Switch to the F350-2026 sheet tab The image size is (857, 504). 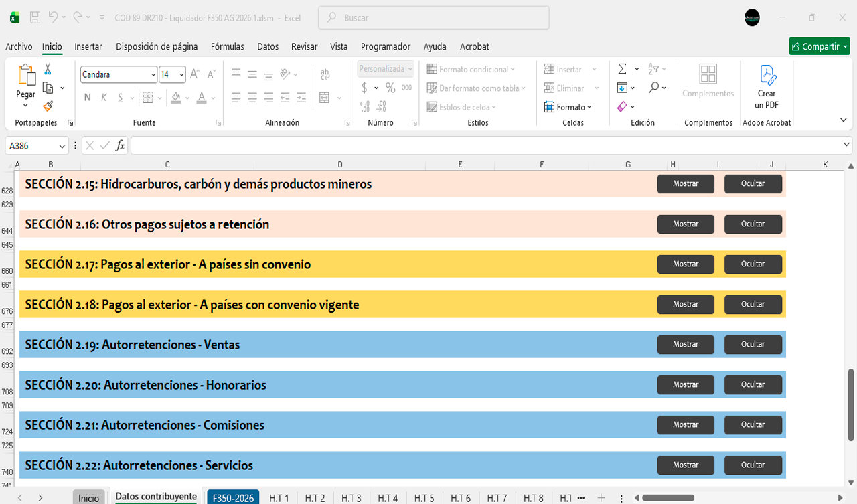[233, 497]
